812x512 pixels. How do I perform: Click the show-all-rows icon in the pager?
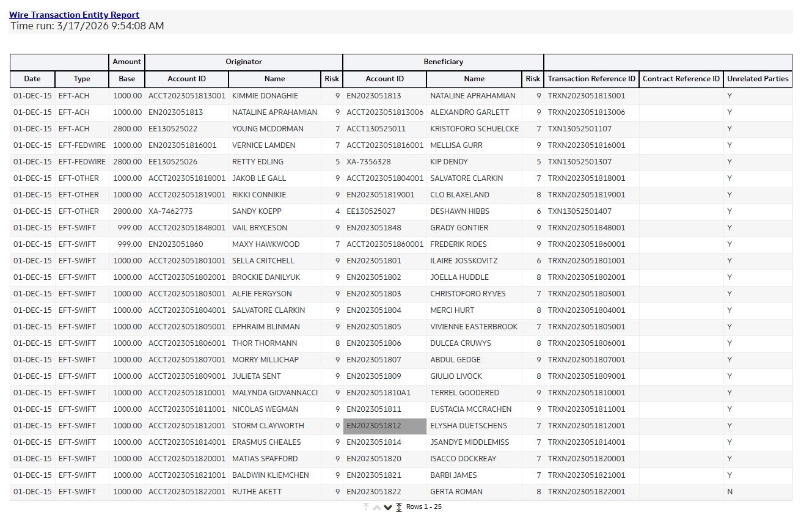[x=399, y=507]
